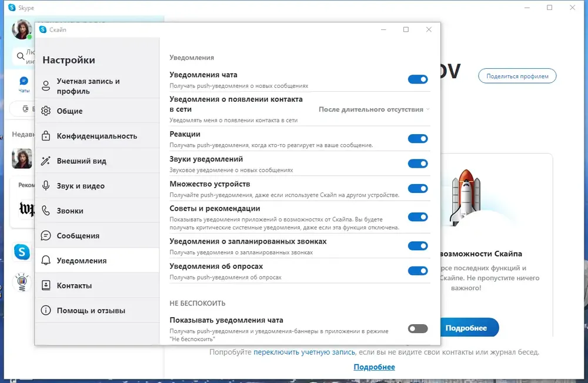This screenshot has width=588, height=383.
Task: Minimize the Скайп settings window
Action: (x=383, y=29)
